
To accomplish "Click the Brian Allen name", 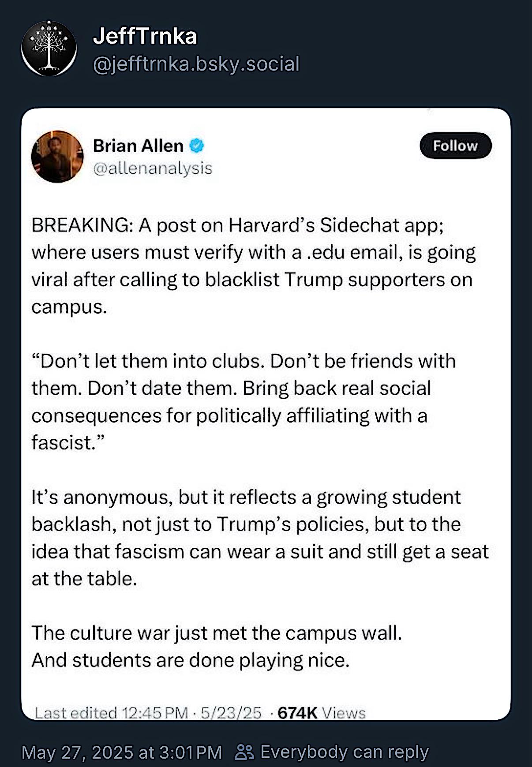I will [138, 146].
